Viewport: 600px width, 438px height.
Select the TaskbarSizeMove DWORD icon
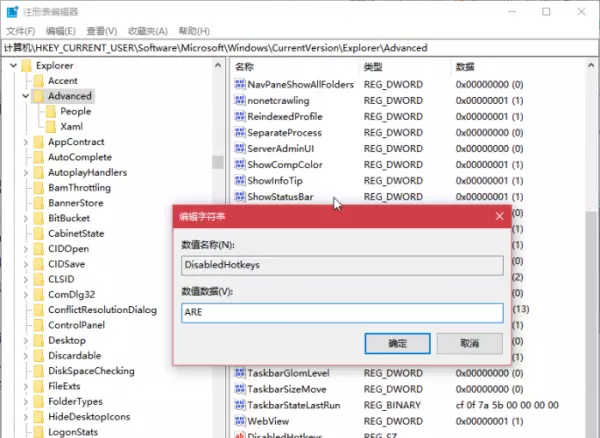(x=240, y=389)
